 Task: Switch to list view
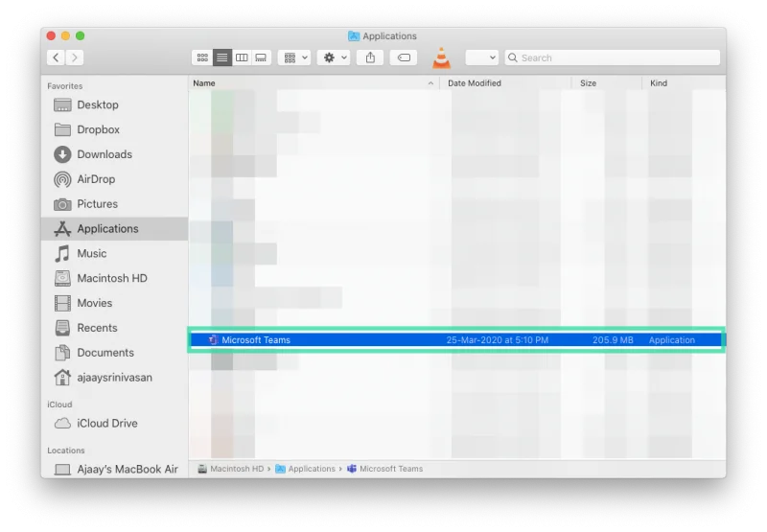coord(222,58)
